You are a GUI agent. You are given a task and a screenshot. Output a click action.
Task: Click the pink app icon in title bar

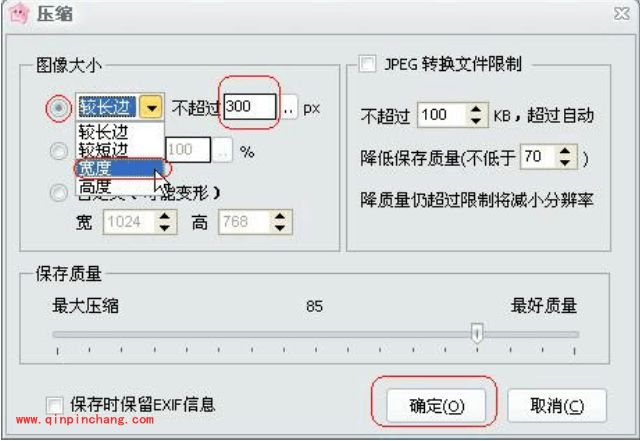coord(17,14)
